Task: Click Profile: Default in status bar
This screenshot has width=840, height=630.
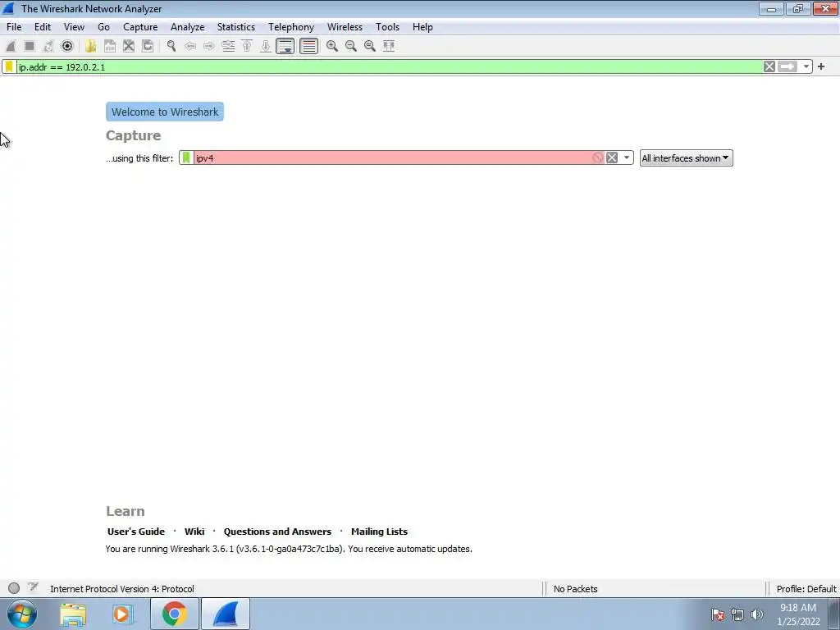Action: (x=806, y=589)
